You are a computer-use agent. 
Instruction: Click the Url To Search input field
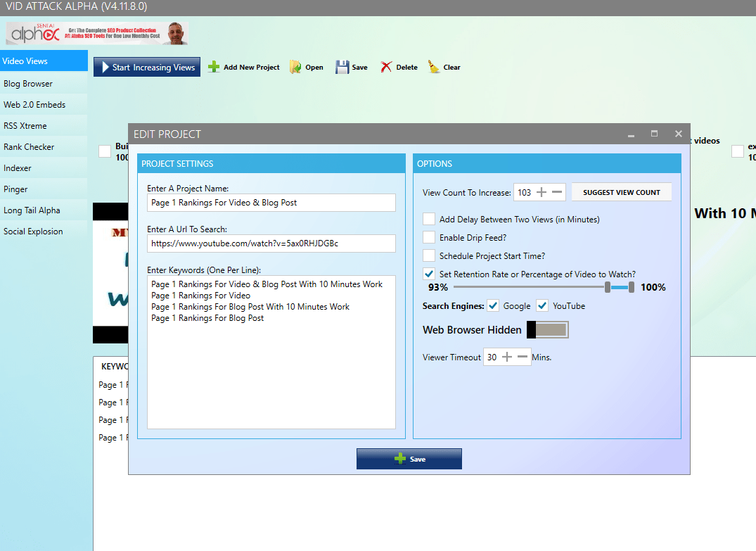pyautogui.click(x=271, y=243)
